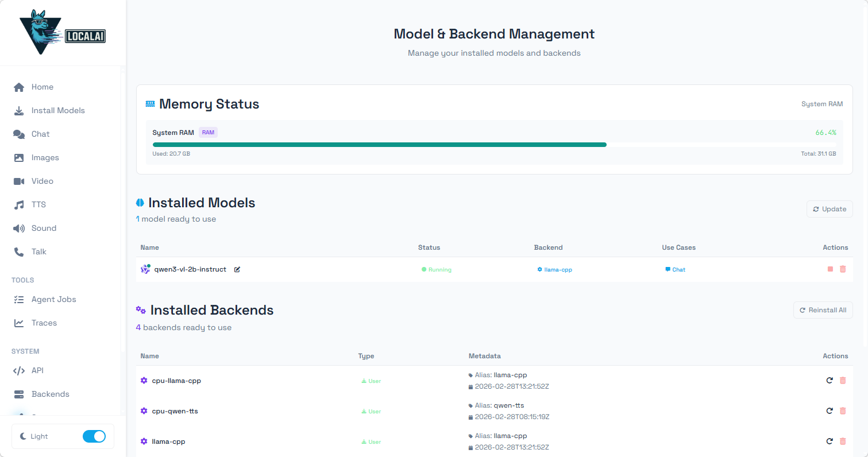Viewport: 868px width, 457px height.
Task: Open the Images section
Action: [45, 157]
